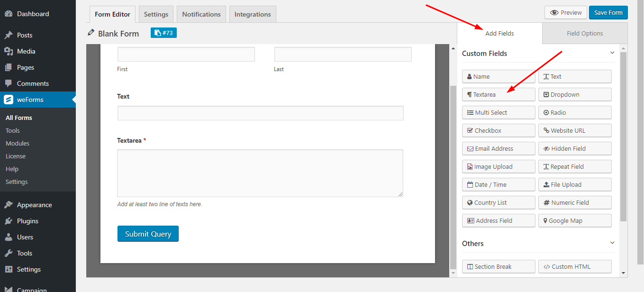
Task: Collapse the Custom Fields section
Action: (x=612, y=53)
